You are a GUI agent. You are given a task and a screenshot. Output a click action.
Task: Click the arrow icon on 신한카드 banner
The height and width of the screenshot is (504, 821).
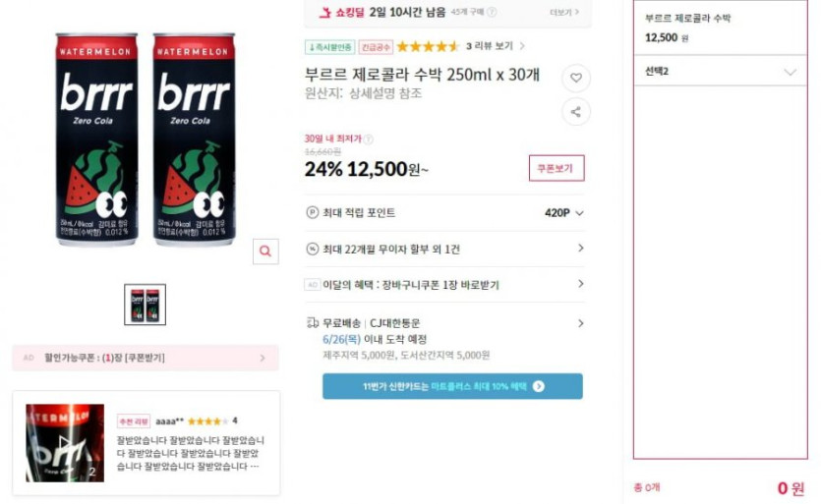click(538, 386)
